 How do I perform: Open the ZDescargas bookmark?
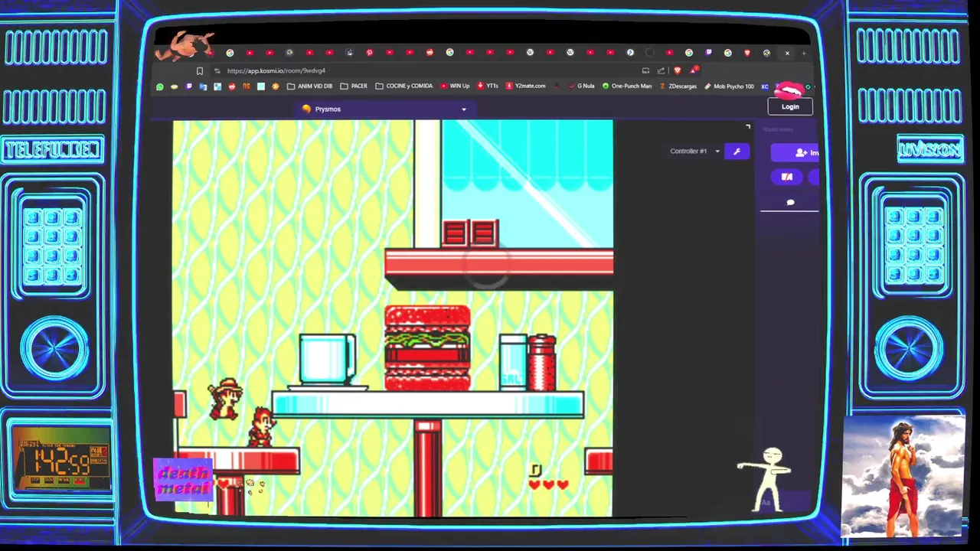click(x=678, y=86)
